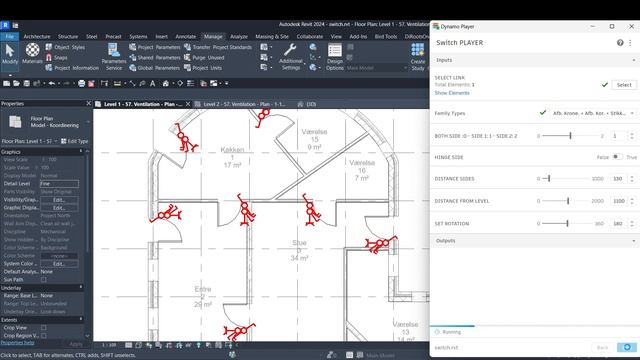640x360 pixels.
Task: Click the Detail Level Fine field
Action: pyautogui.click(x=59, y=184)
